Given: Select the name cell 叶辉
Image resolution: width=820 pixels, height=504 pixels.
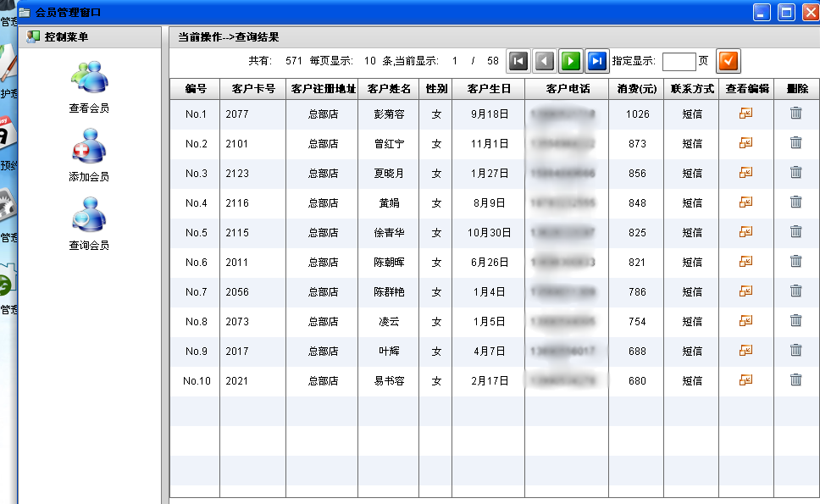Looking at the screenshot, I should pos(389,352).
